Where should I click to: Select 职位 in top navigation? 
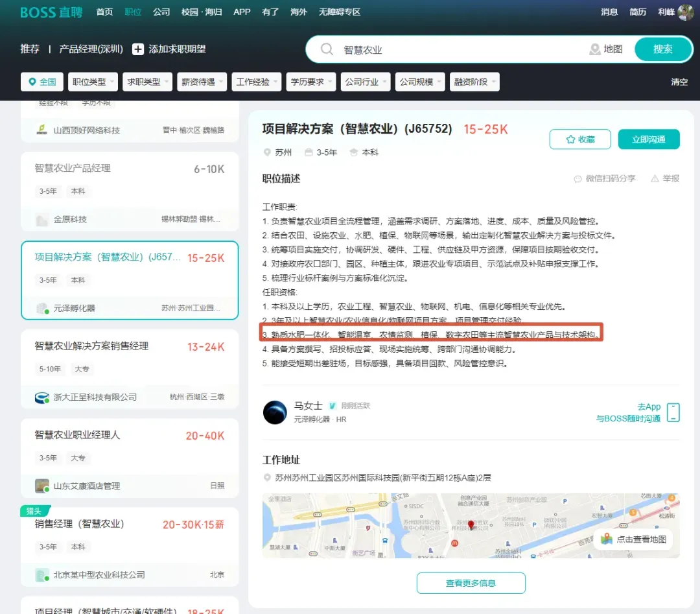tap(133, 12)
